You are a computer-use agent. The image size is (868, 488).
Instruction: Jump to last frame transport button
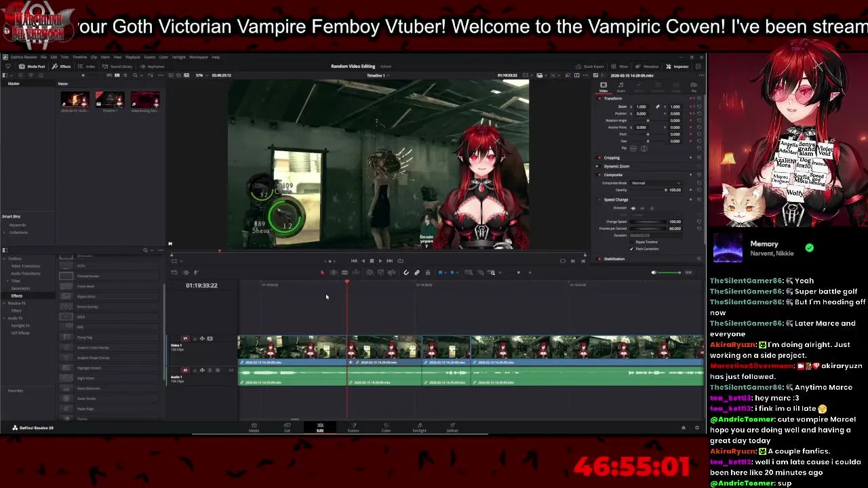tap(390, 260)
